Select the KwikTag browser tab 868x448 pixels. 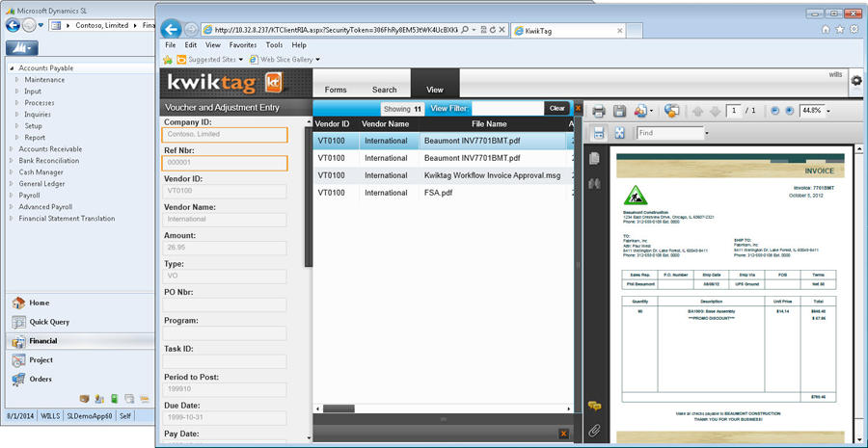tap(568, 31)
